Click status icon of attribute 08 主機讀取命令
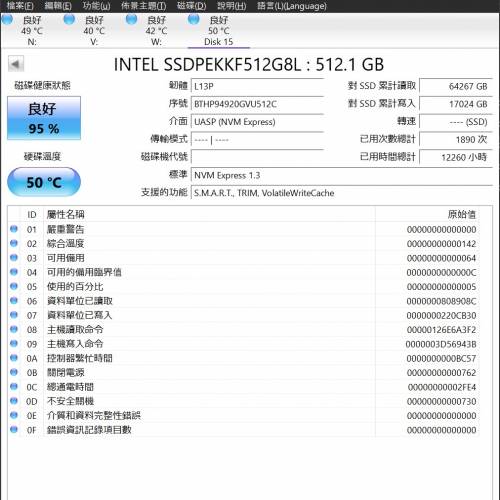Viewport: 500px width, 500px height. click(x=14, y=329)
